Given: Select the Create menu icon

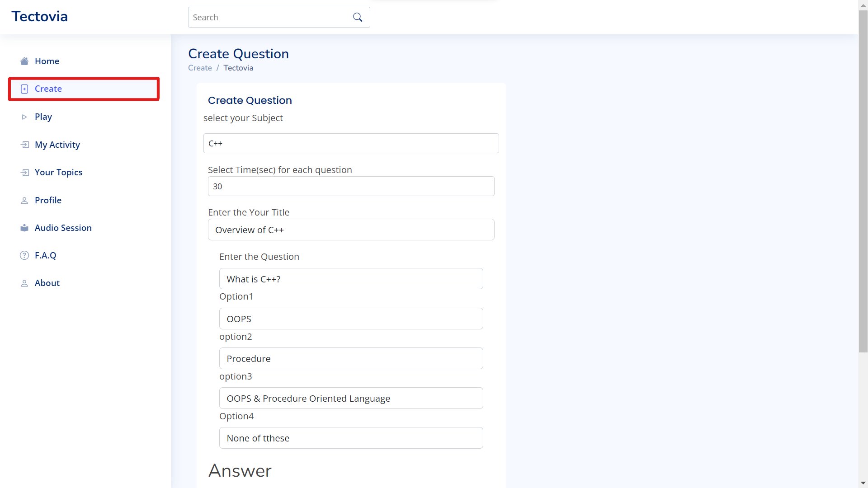Looking at the screenshot, I should (24, 89).
